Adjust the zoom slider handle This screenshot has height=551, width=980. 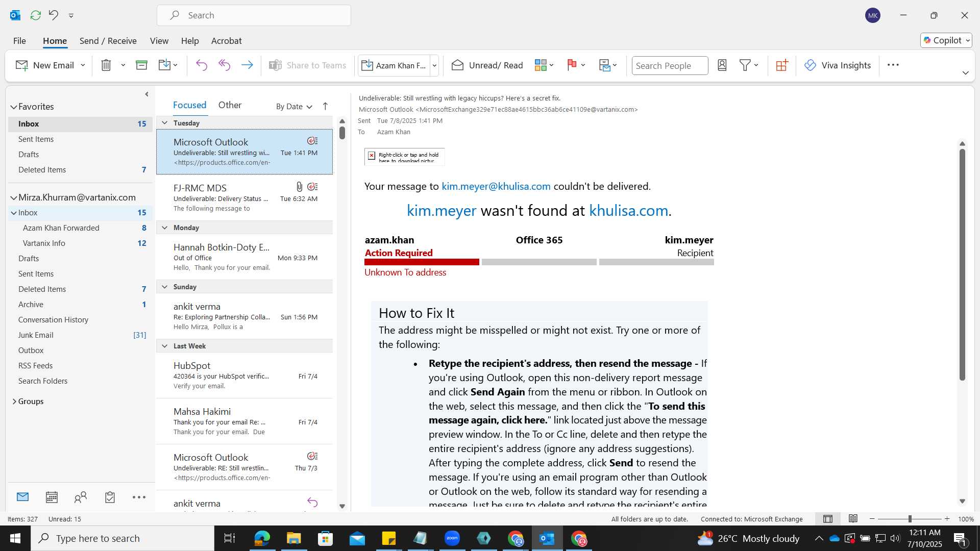point(910,519)
